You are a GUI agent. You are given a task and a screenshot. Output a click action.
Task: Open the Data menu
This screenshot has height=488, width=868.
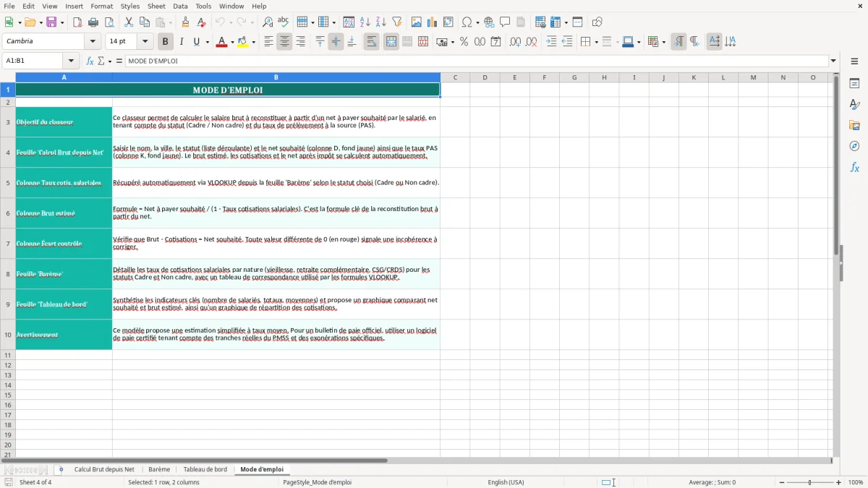tap(180, 6)
